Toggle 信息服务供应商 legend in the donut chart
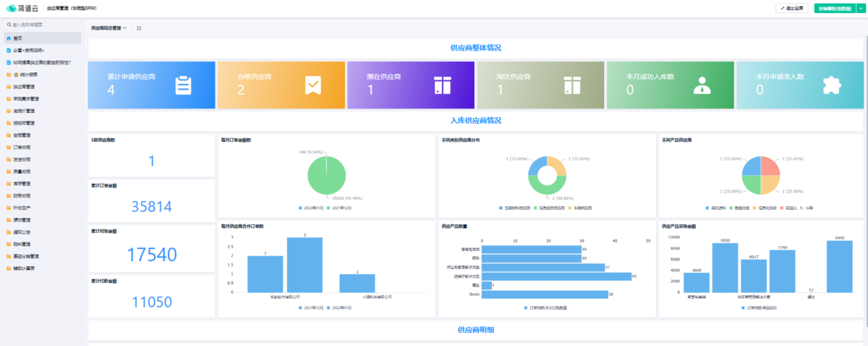Viewport: 868px width, 346px height. tap(547, 208)
